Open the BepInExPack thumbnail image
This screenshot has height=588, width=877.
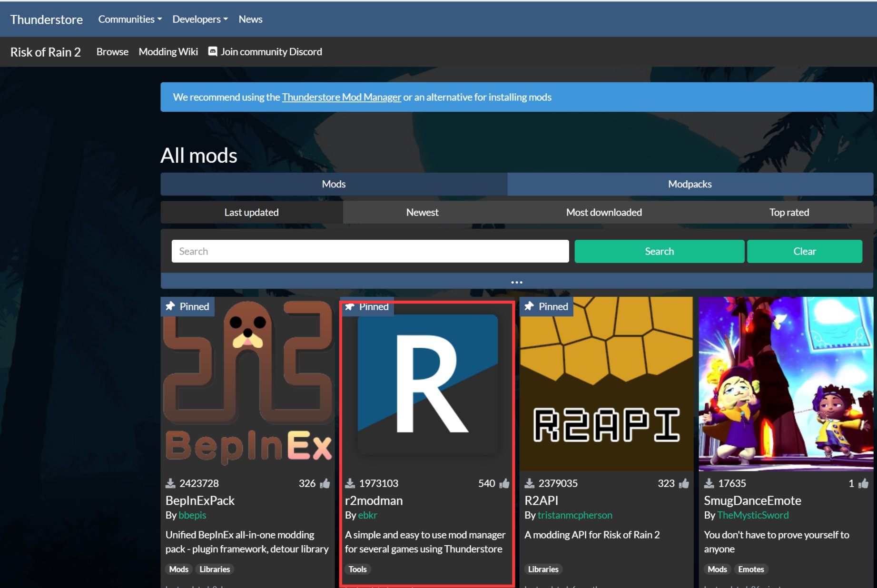click(248, 384)
